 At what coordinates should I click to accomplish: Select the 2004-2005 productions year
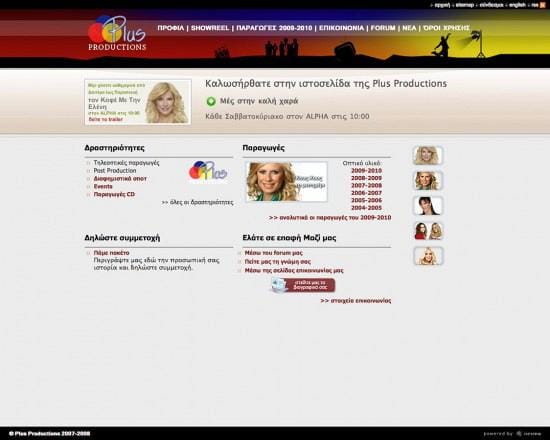(x=366, y=208)
